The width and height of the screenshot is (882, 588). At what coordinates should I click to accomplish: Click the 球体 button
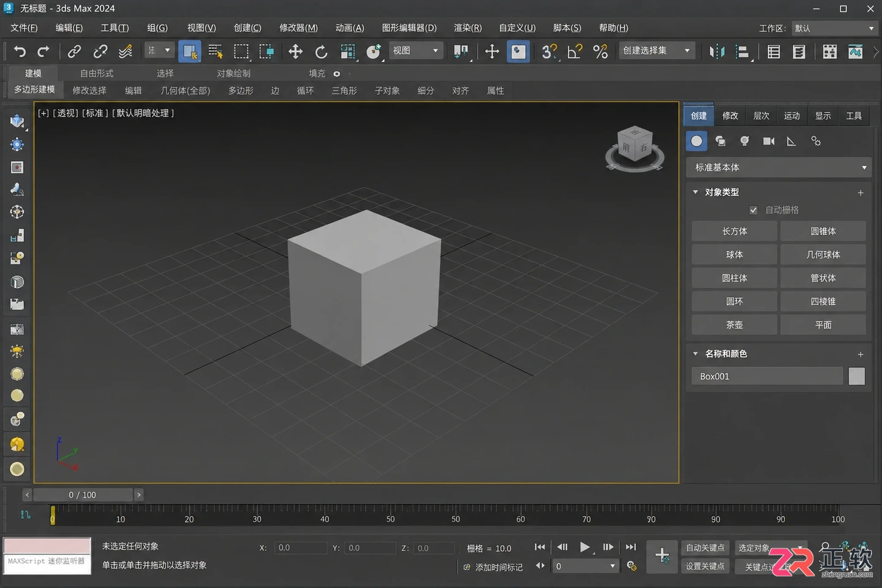pyautogui.click(x=734, y=254)
